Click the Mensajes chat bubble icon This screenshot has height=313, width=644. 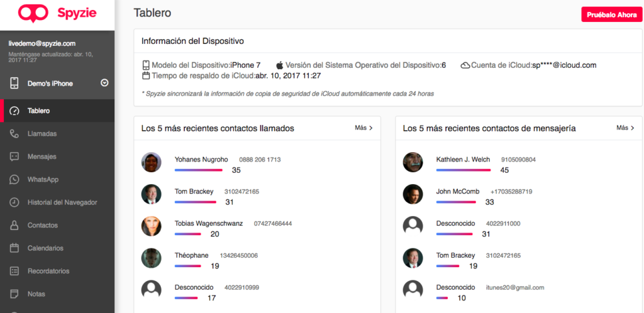[x=14, y=156]
